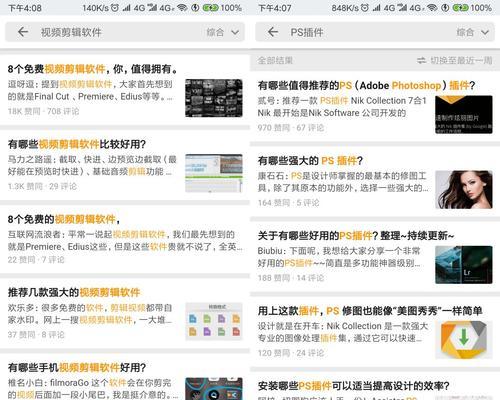The height and width of the screenshot is (400, 500).
Task: Open article 8个免费的视频剪辑软件，
Action: click(x=64, y=219)
